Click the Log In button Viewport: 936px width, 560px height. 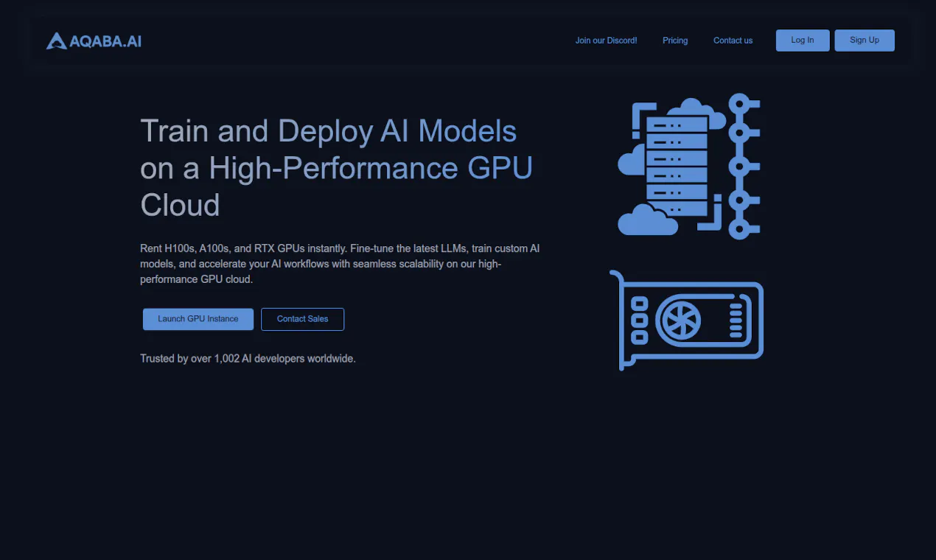point(803,41)
